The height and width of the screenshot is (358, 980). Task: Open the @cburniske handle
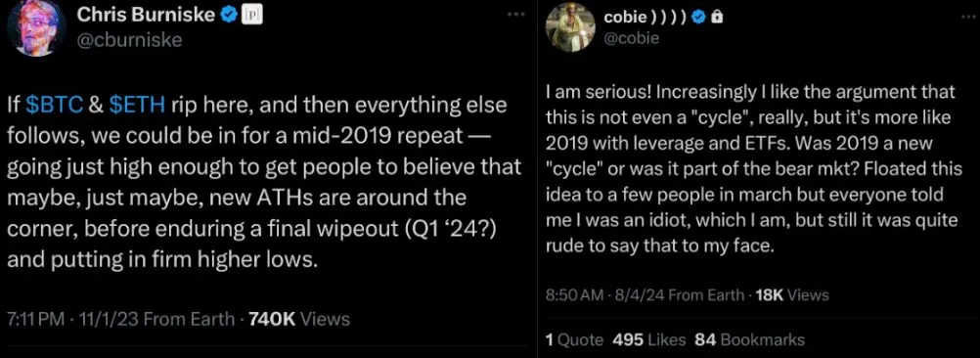tap(129, 41)
